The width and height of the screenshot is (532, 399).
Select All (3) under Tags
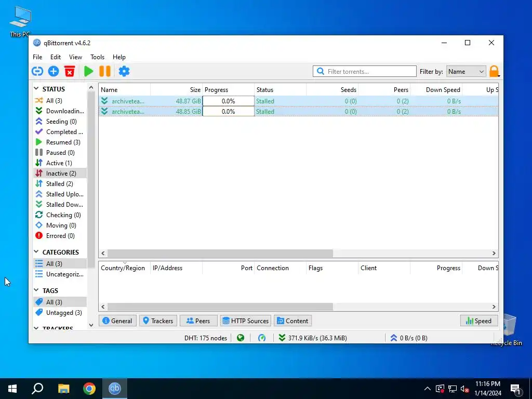coord(60,302)
